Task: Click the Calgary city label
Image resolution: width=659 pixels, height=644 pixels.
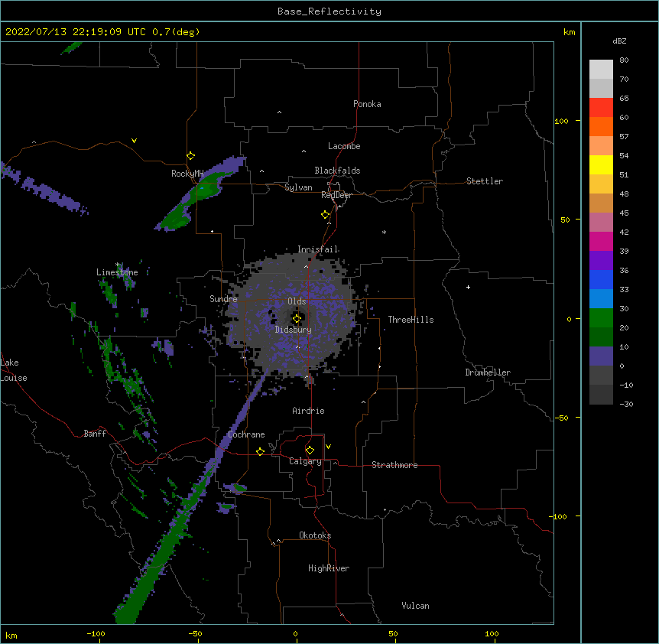Action: pos(305,461)
